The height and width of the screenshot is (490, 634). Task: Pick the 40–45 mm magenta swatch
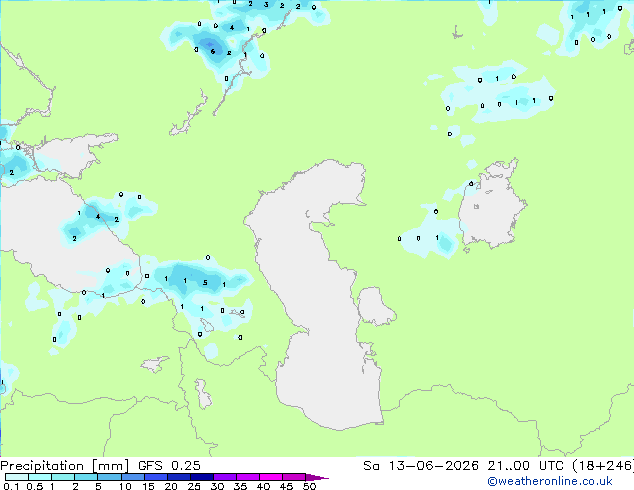click(x=271, y=477)
